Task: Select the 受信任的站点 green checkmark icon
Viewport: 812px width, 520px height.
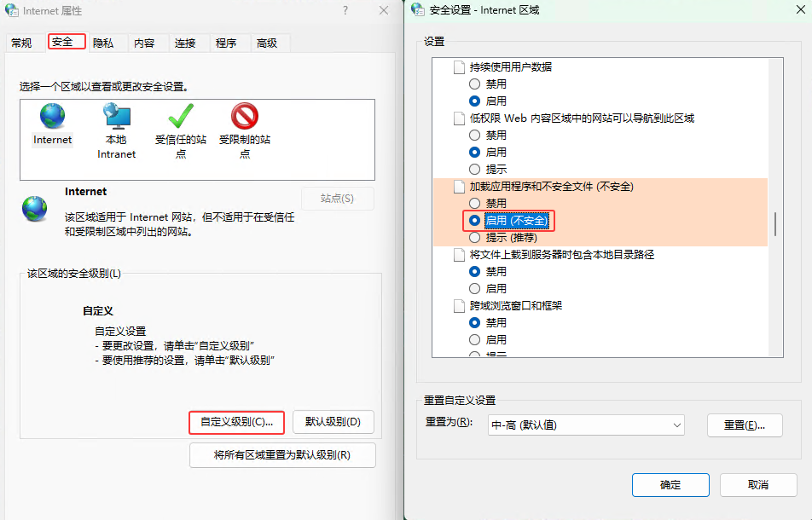Action: click(x=181, y=115)
